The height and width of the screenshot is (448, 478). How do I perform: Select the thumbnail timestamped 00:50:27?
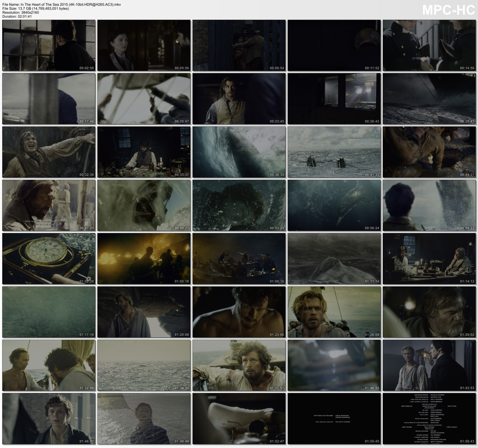coord(144,206)
